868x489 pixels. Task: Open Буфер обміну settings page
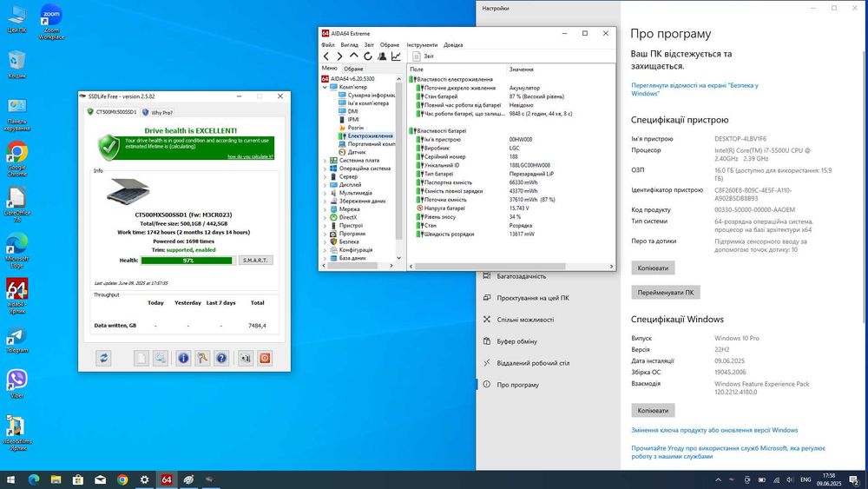517,341
